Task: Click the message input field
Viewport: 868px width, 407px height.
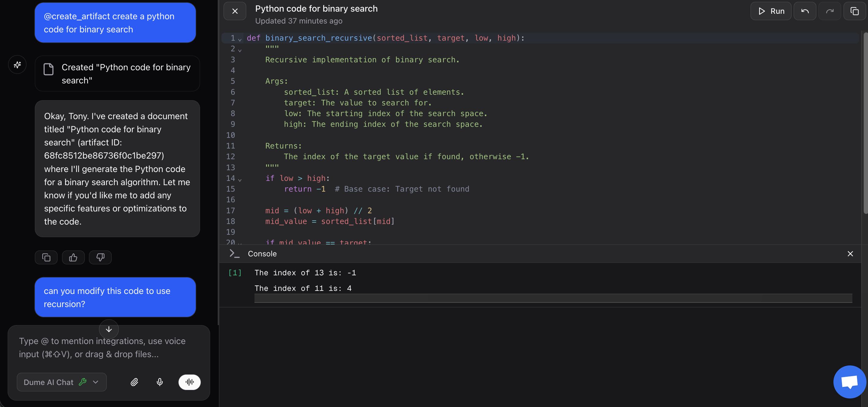Action: (x=101, y=348)
